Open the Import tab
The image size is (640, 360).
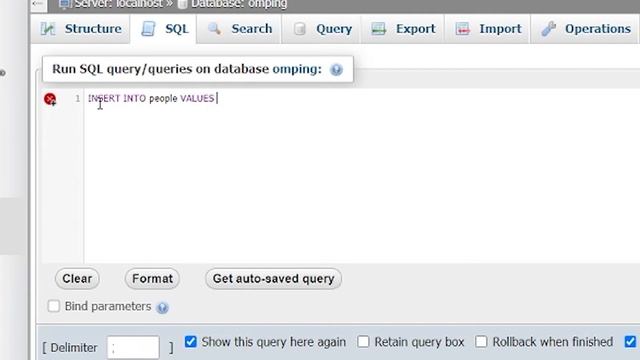(x=488, y=29)
